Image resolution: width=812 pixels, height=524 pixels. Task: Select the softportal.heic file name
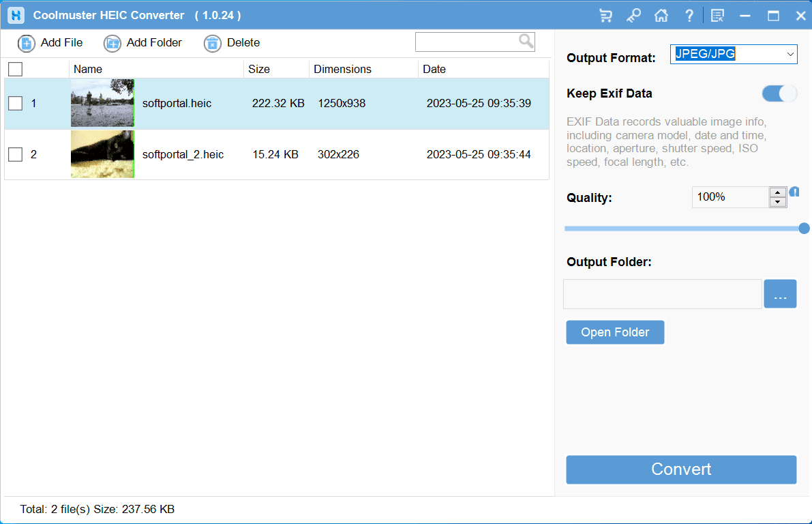pos(177,103)
